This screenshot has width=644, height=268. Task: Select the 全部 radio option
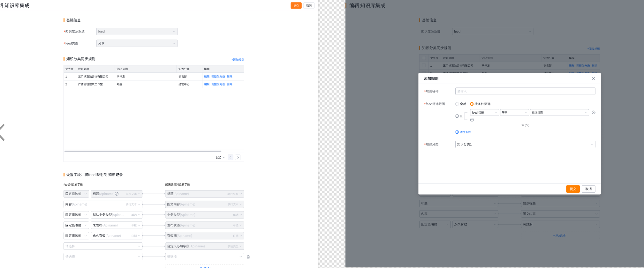[x=461, y=104]
